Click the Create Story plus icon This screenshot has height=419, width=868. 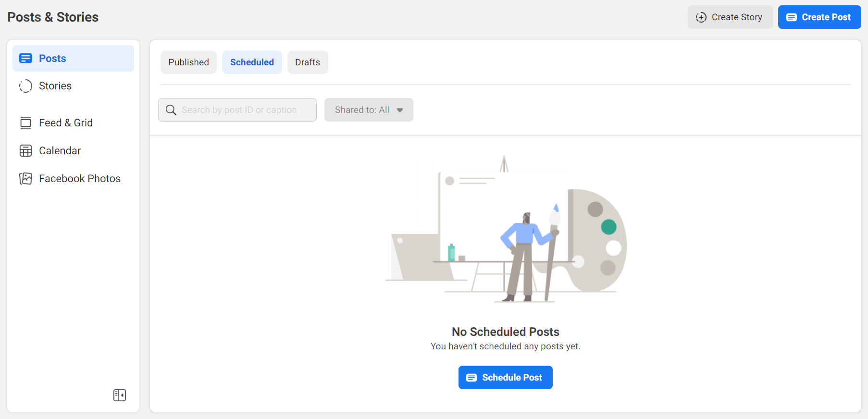click(x=701, y=17)
